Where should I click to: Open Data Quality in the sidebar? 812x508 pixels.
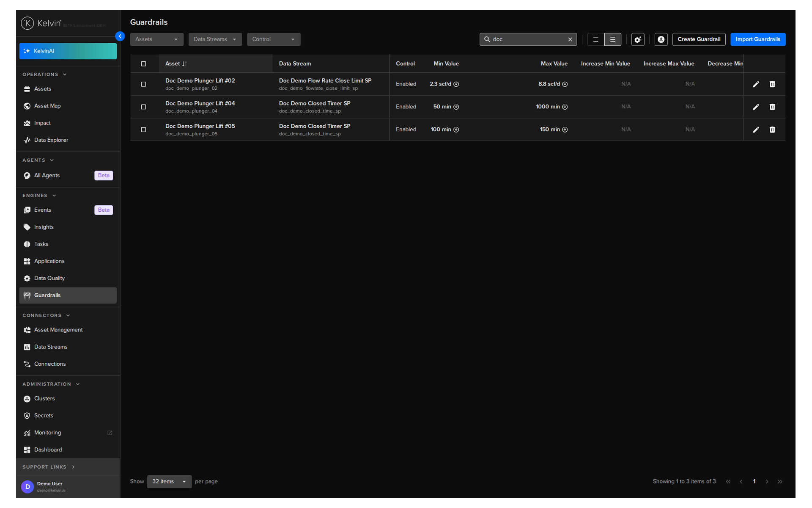click(x=68, y=279)
